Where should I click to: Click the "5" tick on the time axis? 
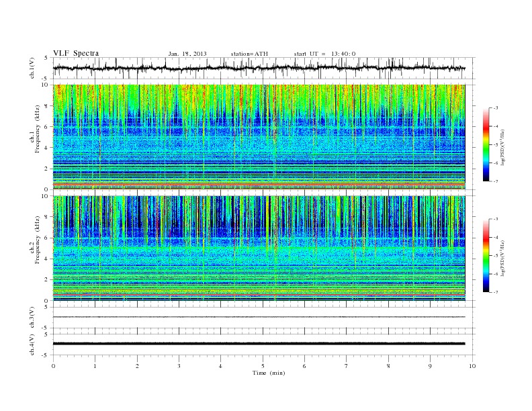click(x=263, y=366)
